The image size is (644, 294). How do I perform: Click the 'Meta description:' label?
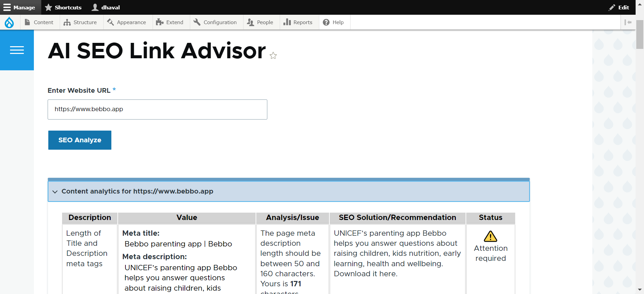click(x=155, y=257)
